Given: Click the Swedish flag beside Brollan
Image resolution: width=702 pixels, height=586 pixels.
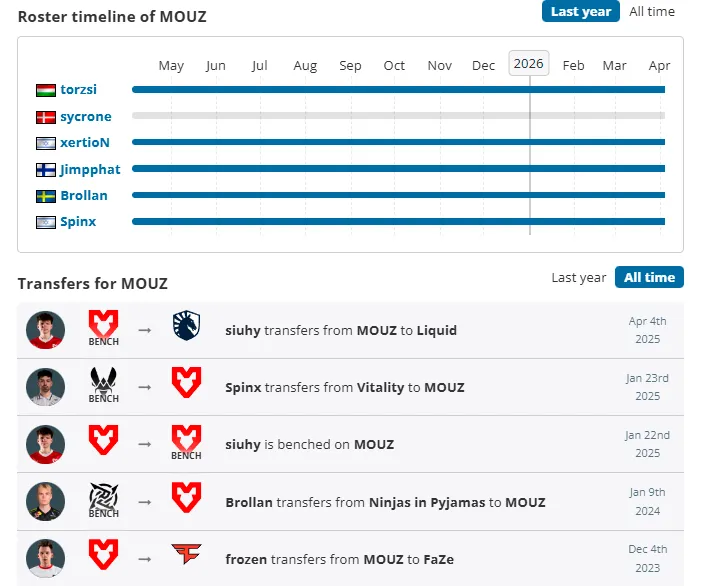Looking at the screenshot, I should pyautogui.click(x=46, y=196).
